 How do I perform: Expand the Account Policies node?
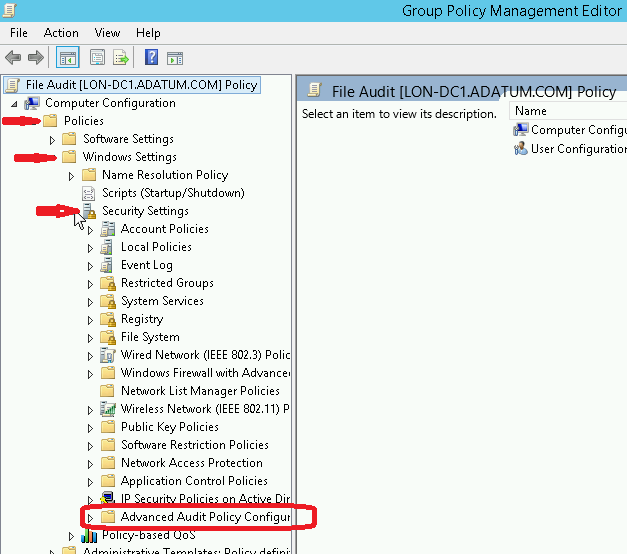[90, 230]
